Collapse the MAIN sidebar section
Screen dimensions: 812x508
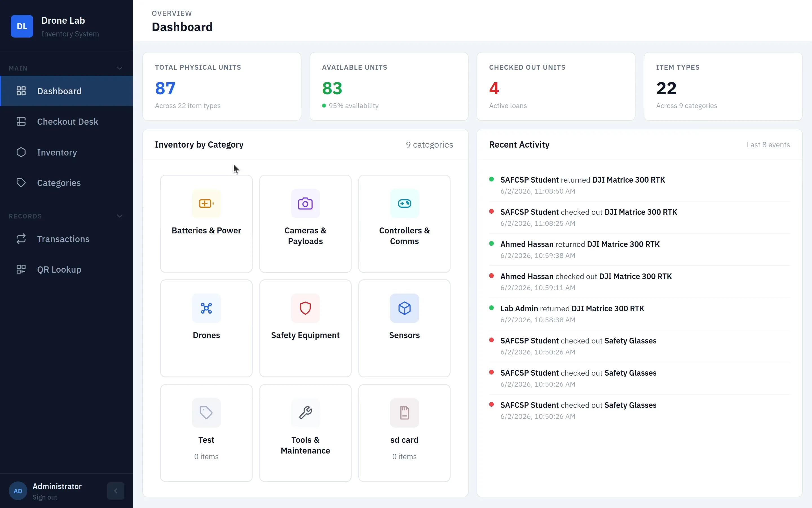[x=120, y=68]
